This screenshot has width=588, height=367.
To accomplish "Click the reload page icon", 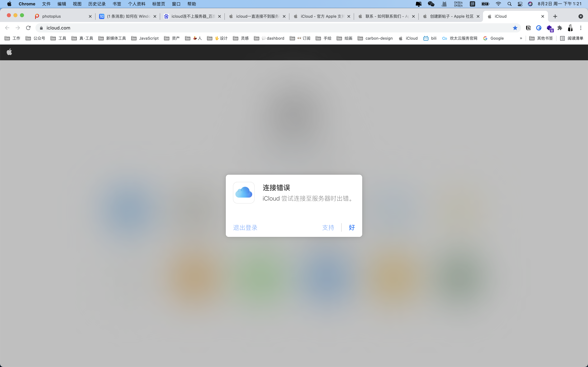I will point(28,28).
